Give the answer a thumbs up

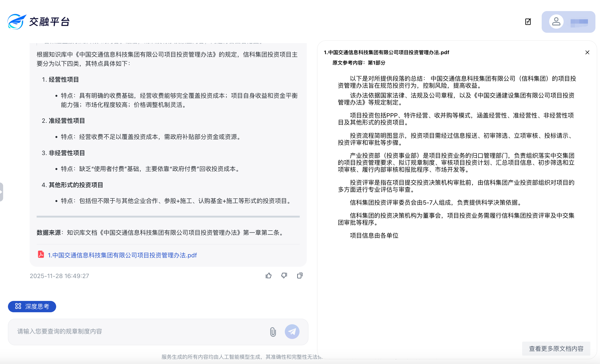269,275
